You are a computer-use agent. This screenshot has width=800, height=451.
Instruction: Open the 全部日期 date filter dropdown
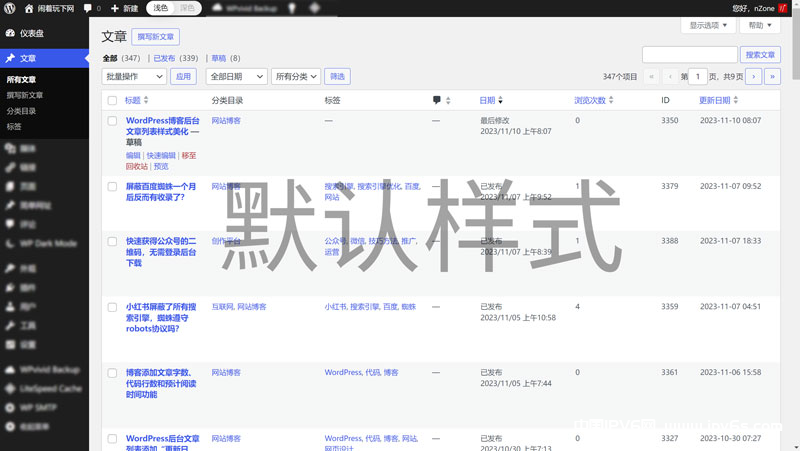[237, 77]
